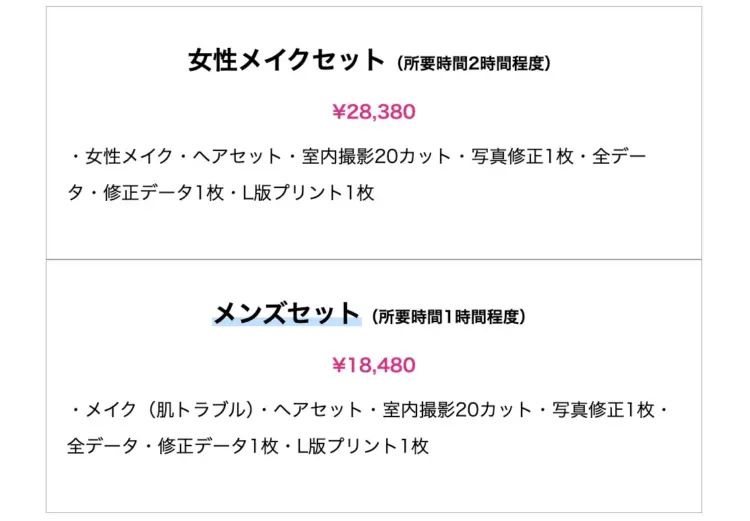Click the highlighted メンズセット heading
The width and height of the screenshot is (750, 521).
point(286,314)
